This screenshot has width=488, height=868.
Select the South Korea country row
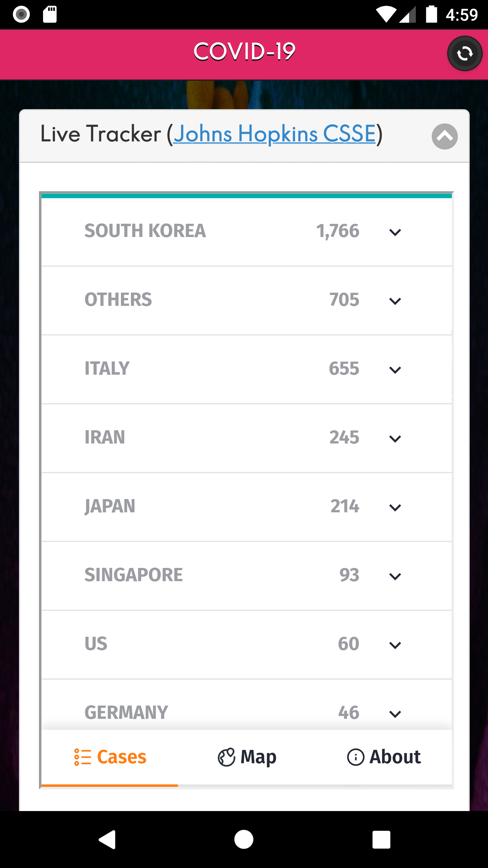pyautogui.click(x=247, y=232)
